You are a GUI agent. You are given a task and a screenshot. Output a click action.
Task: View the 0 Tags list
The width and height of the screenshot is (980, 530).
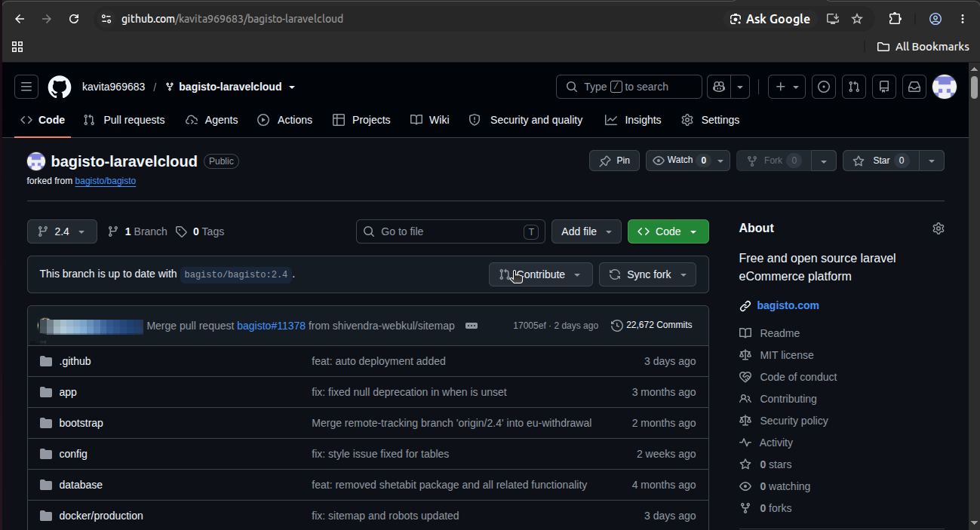point(200,231)
